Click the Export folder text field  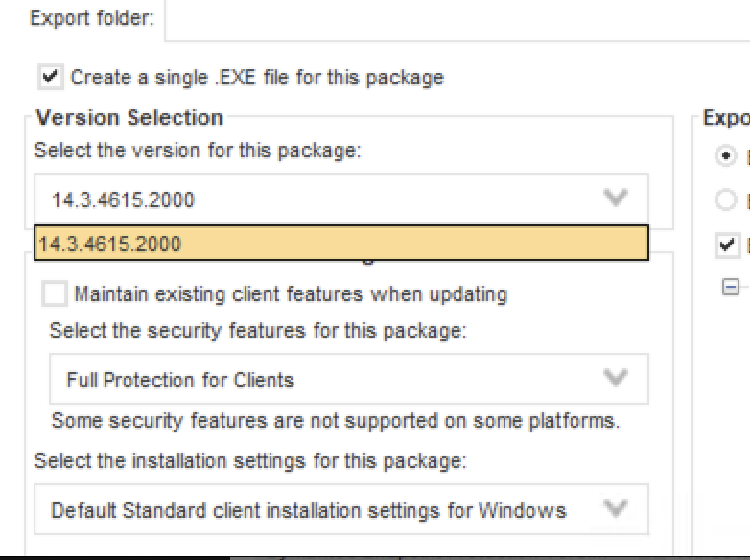[457, 19]
